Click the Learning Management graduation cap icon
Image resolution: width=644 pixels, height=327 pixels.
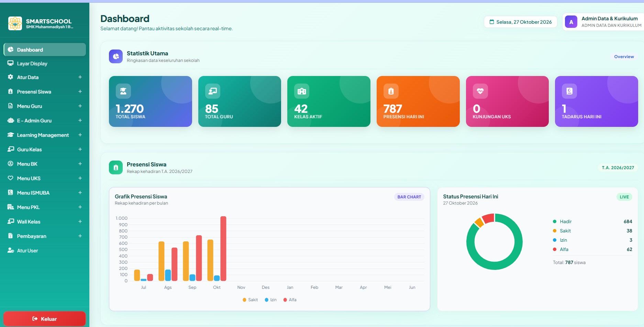11,135
